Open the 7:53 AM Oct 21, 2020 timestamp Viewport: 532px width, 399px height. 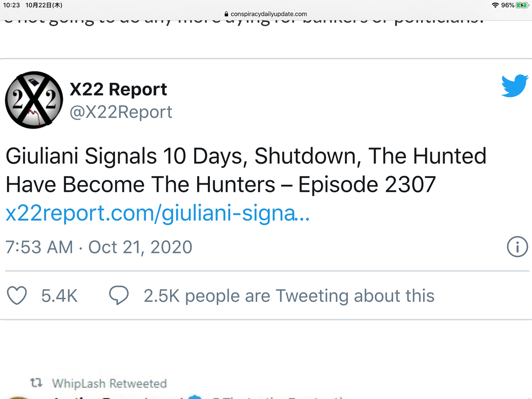pos(99,247)
